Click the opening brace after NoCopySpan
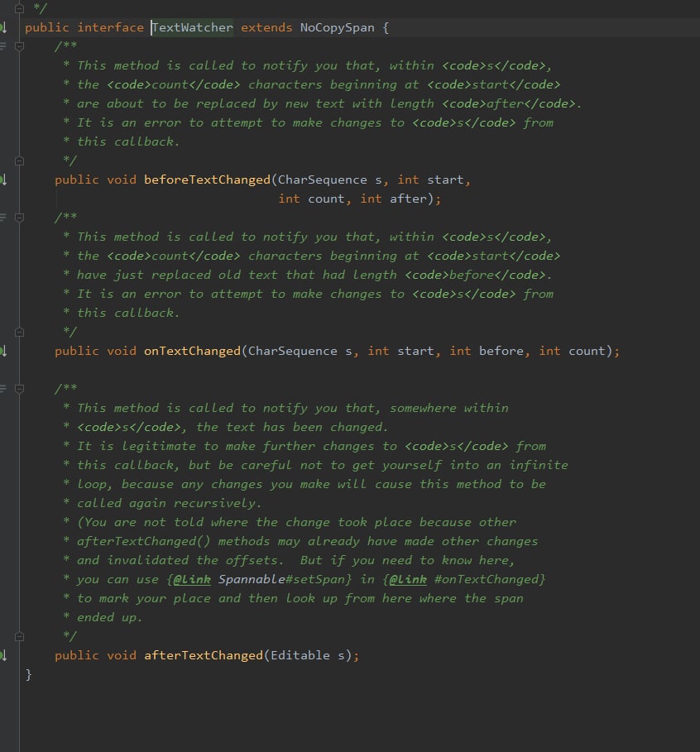Screen dimensions: 700x752 point(386,27)
